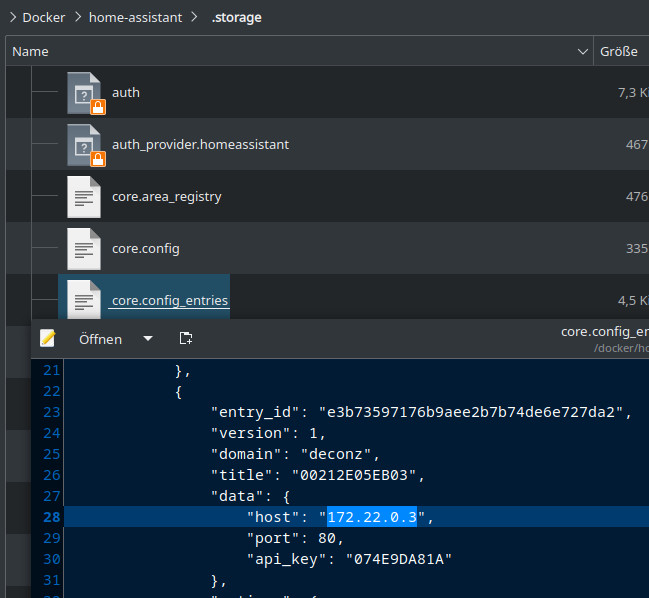Expand breadcrumb chevron before Docker
Viewport: 649px width, 598px height.
click(x=11, y=17)
